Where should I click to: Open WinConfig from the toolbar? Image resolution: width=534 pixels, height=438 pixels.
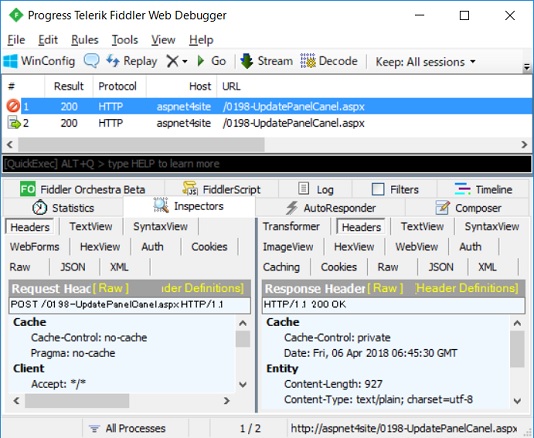(39, 61)
